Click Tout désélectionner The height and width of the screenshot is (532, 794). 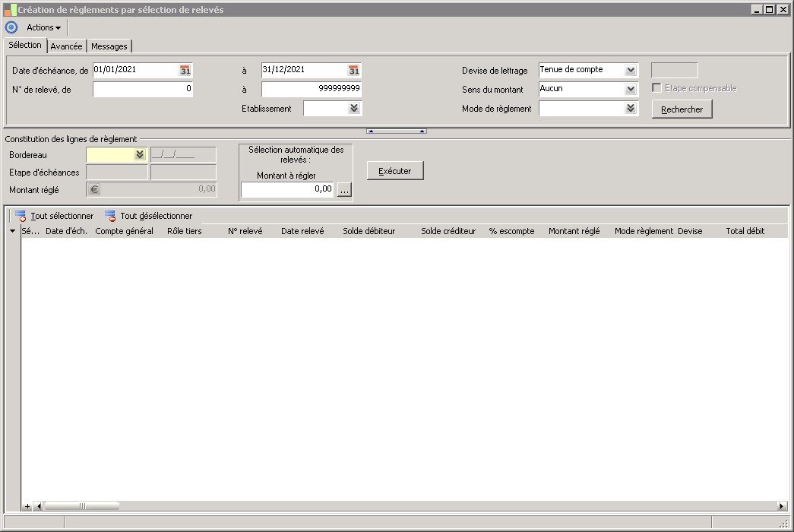pyautogui.click(x=148, y=216)
